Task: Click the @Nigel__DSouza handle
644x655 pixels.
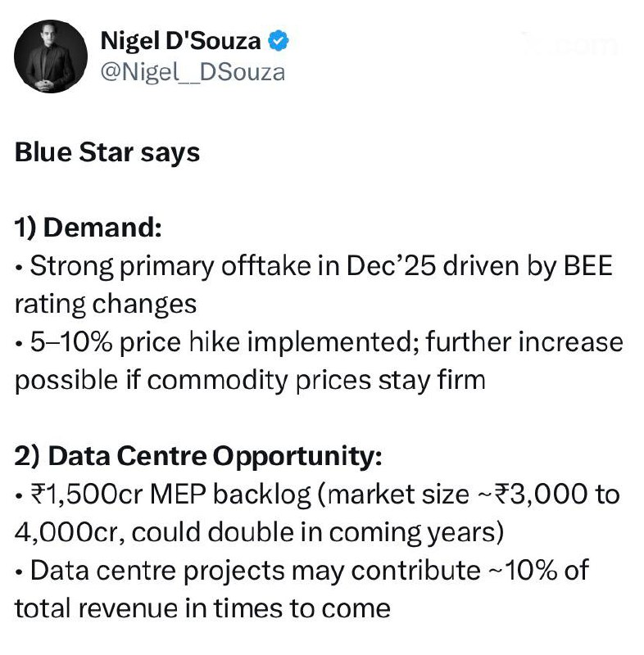Action: 192,72
